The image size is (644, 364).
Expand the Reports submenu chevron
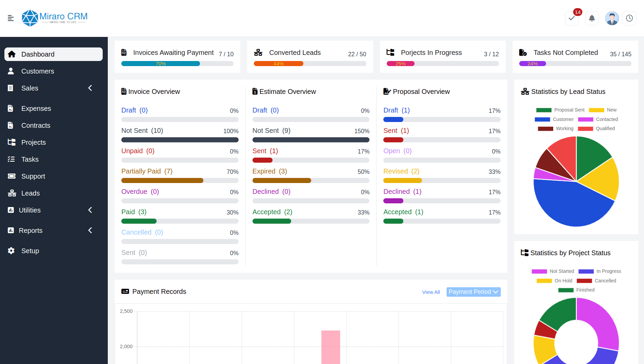tap(90, 230)
